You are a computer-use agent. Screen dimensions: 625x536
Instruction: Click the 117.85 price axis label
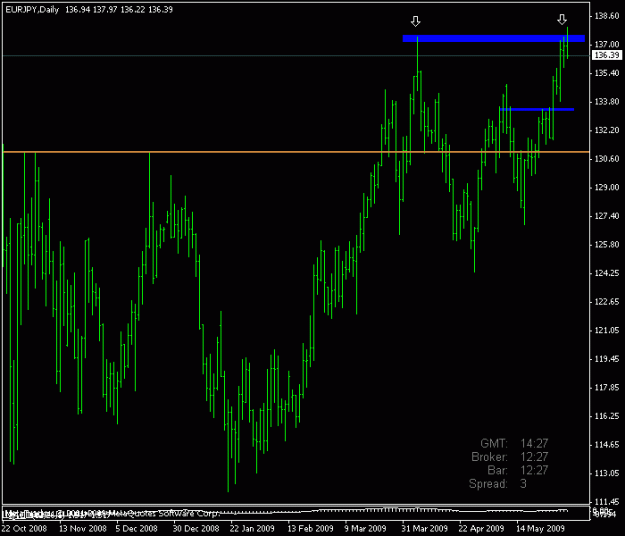[x=607, y=387]
